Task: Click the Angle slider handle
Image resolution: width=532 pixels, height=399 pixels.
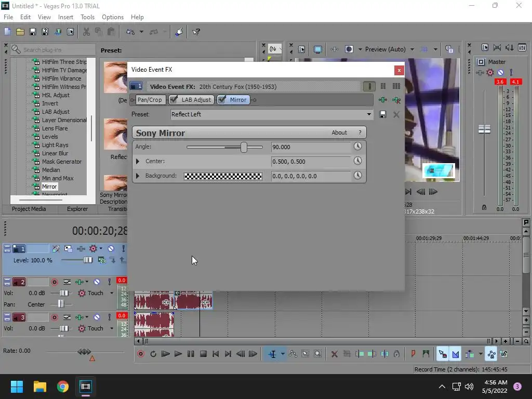Action: click(x=244, y=147)
